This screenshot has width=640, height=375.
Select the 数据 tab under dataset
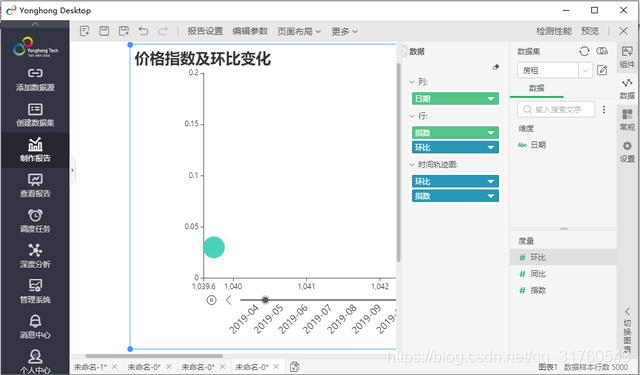pos(536,88)
